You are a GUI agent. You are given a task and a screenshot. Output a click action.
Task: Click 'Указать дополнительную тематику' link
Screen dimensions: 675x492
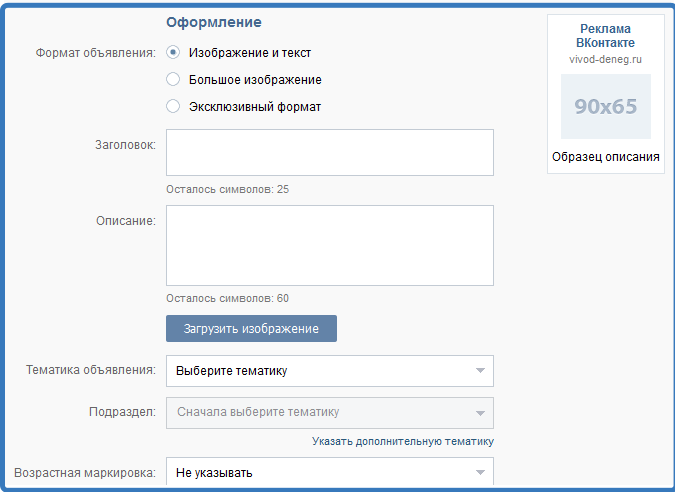402,441
